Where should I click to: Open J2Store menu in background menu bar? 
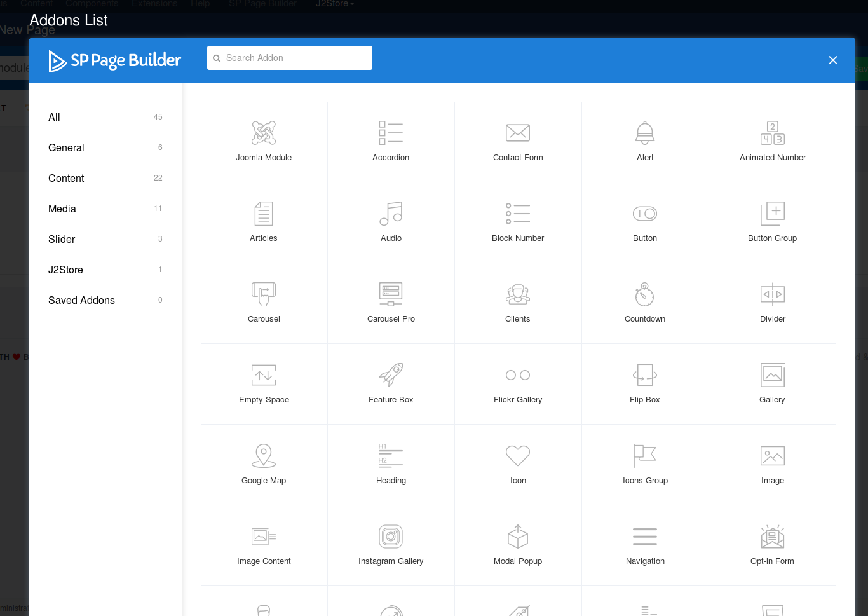click(335, 4)
